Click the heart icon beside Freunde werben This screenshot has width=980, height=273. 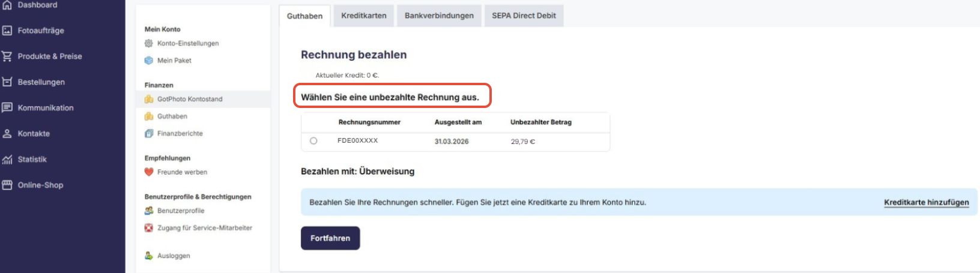point(149,172)
